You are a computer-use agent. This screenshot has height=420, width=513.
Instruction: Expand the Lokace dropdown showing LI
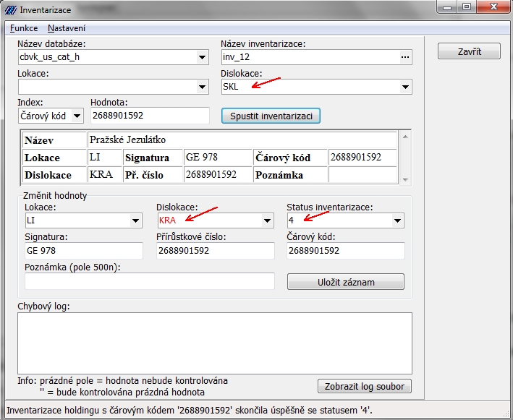point(135,220)
